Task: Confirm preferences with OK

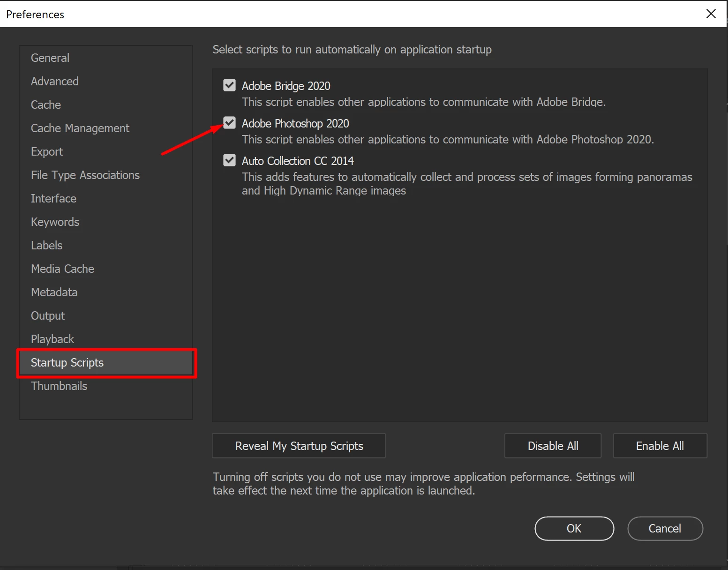Action: [574, 528]
